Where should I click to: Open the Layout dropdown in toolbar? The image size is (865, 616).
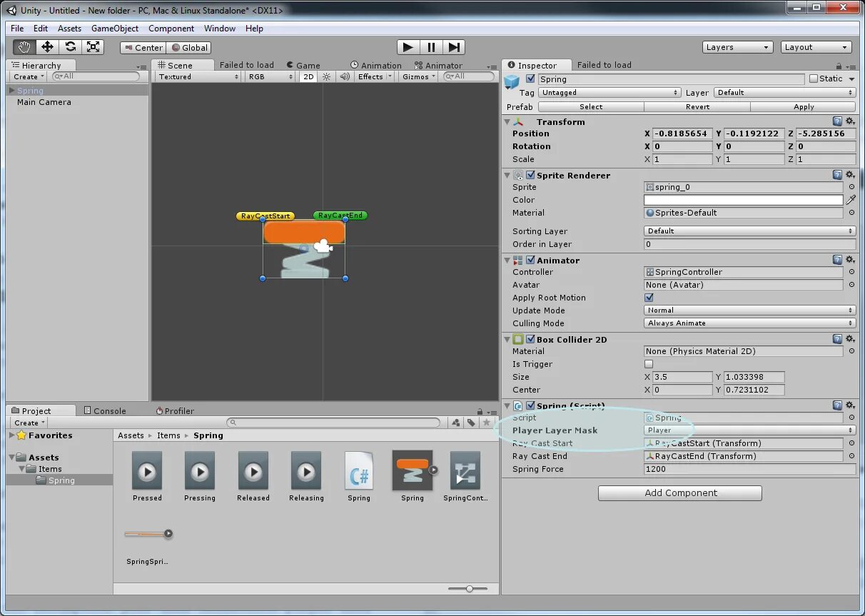pos(816,47)
